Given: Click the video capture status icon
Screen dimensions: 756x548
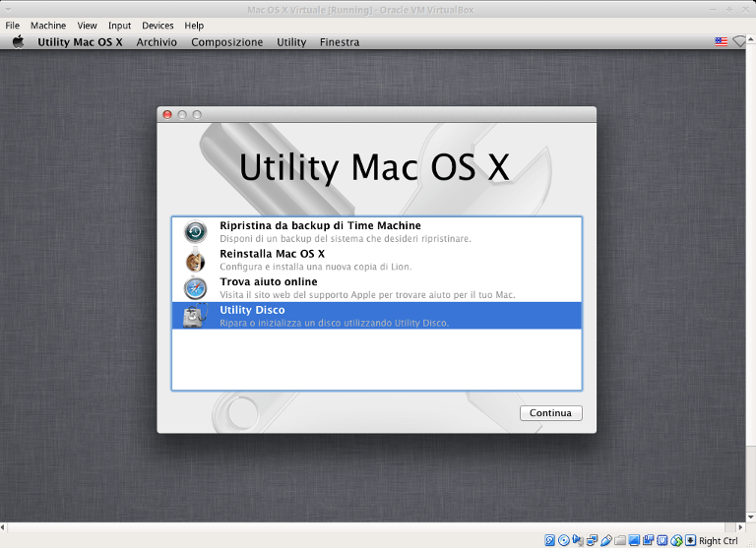Looking at the screenshot, I should click(648, 540).
